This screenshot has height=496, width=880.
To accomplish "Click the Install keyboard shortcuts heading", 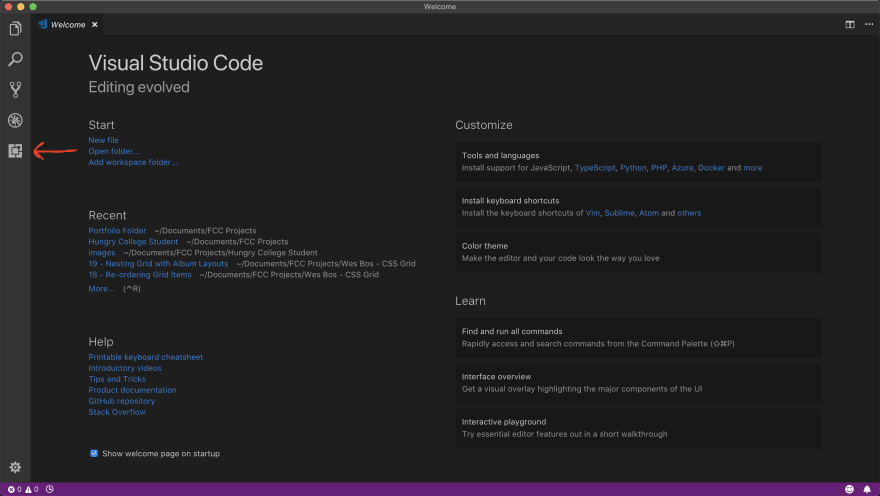I will [510, 201].
